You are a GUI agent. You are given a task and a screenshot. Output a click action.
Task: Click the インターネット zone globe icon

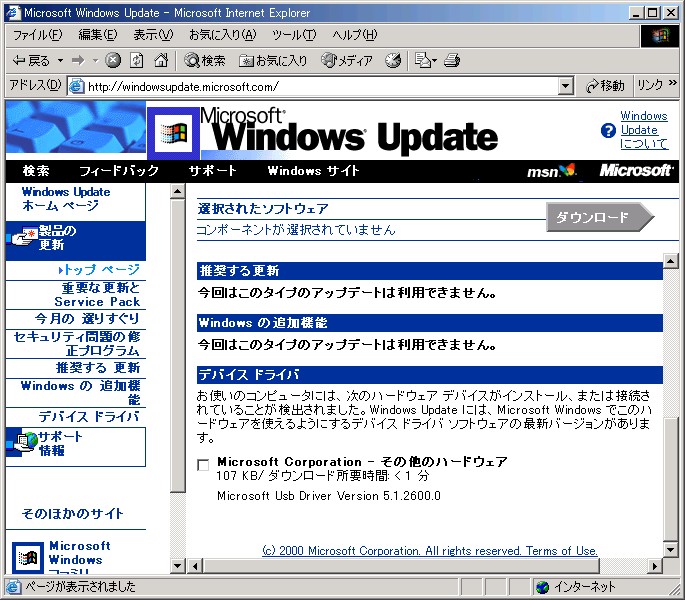click(x=543, y=587)
